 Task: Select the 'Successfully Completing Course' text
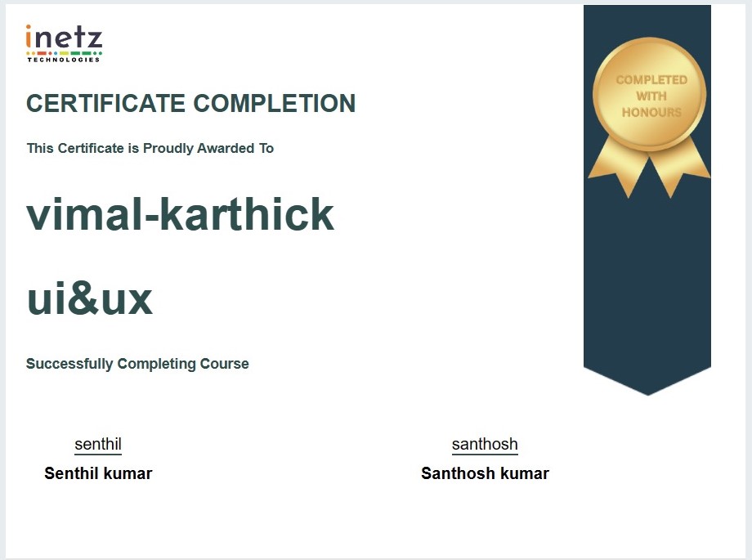pos(137,364)
